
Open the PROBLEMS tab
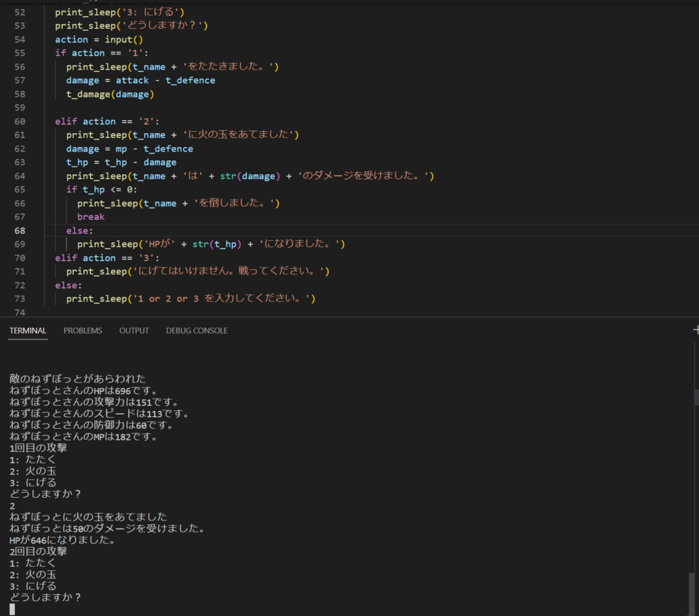tap(83, 331)
